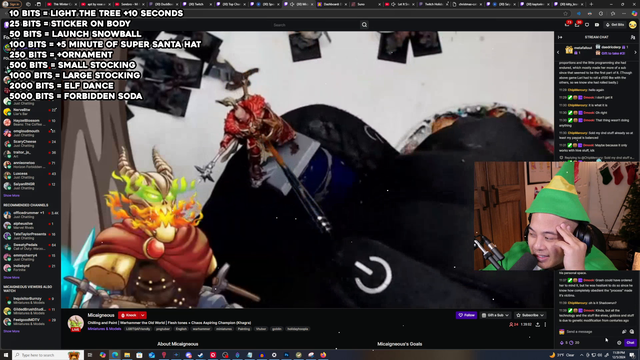640x360 pixels.
Task: Open Twitch notifications bell with red badge
Action: 568,24
